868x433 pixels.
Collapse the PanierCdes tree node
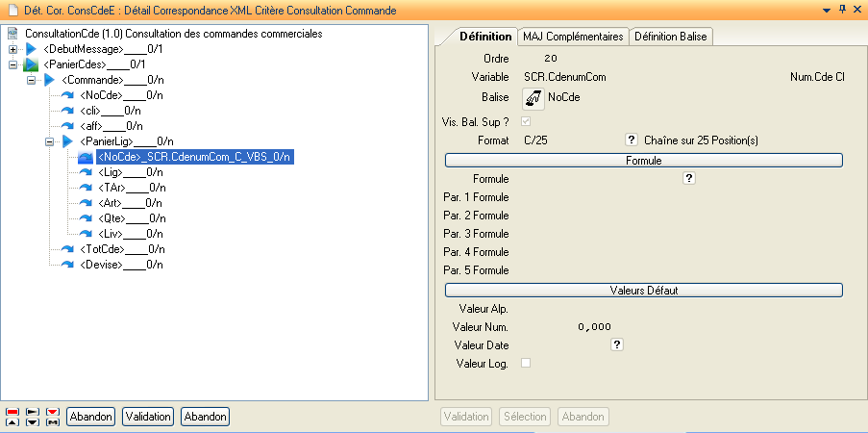pos(12,64)
